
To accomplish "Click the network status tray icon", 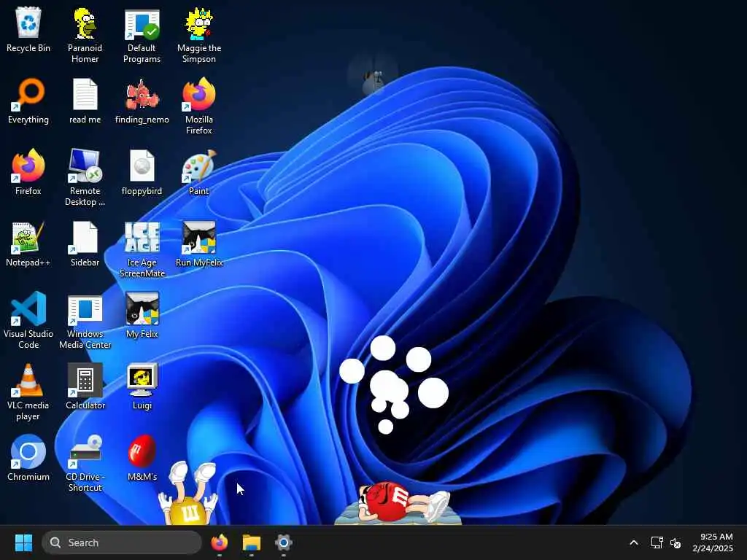I will coord(657,542).
